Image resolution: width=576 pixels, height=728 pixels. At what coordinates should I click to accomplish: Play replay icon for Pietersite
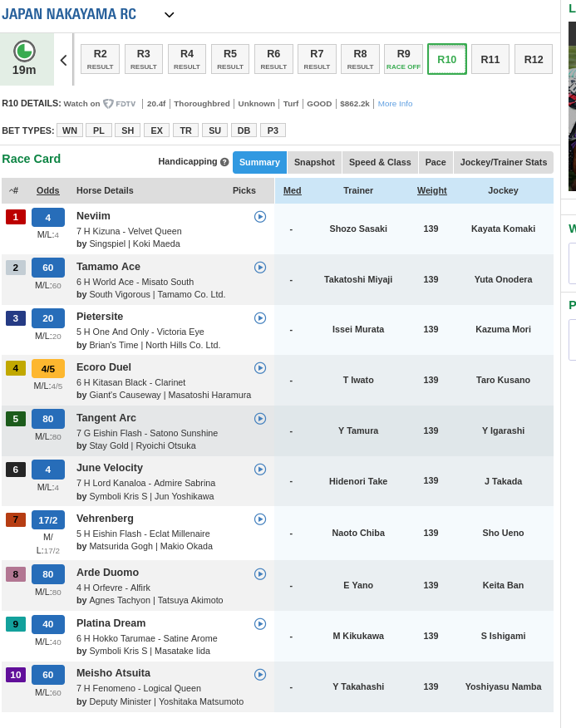(x=260, y=318)
